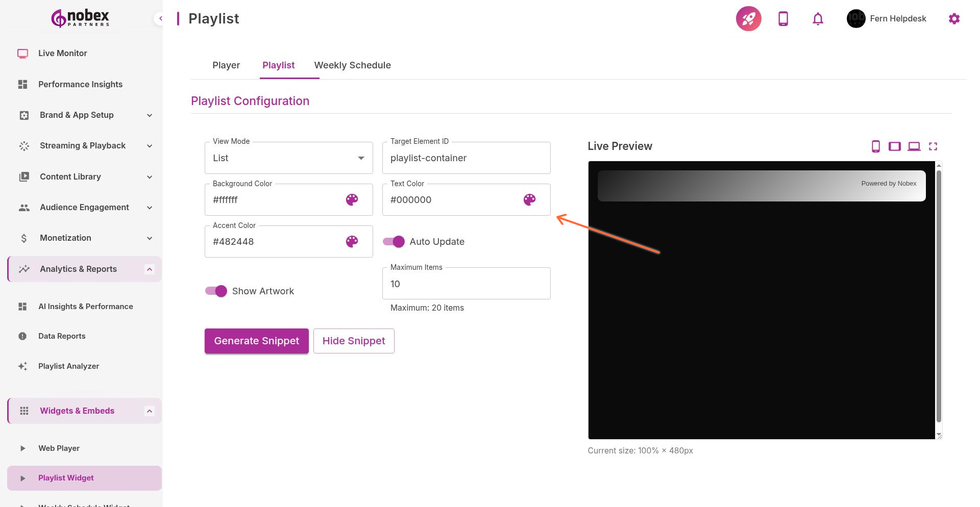Open notifications via the bell icon

click(817, 18)
